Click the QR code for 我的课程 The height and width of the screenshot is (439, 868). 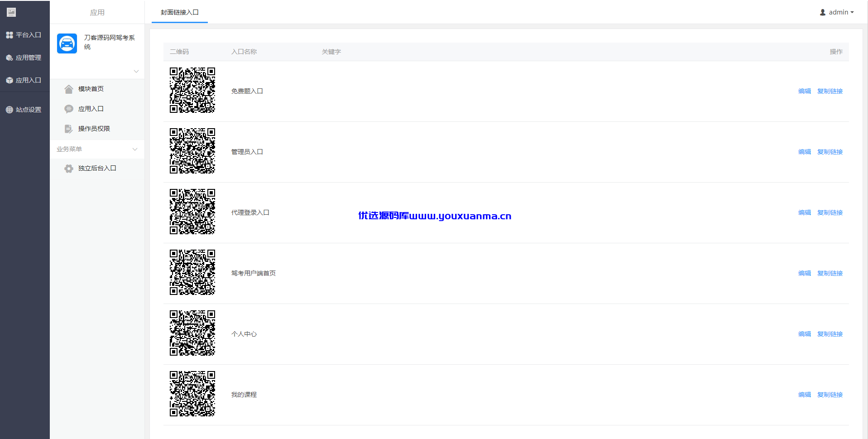pyautogui.click(x=192, y=394)
